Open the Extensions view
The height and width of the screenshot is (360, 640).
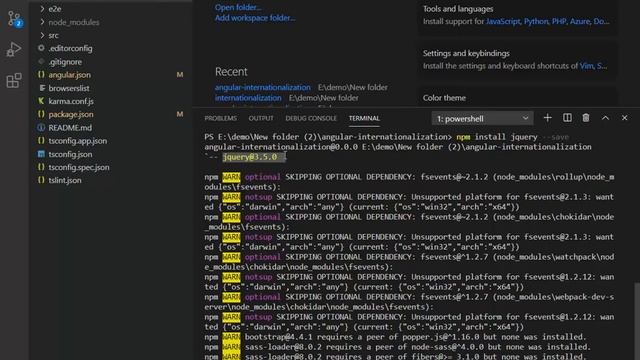click(13, 80)
